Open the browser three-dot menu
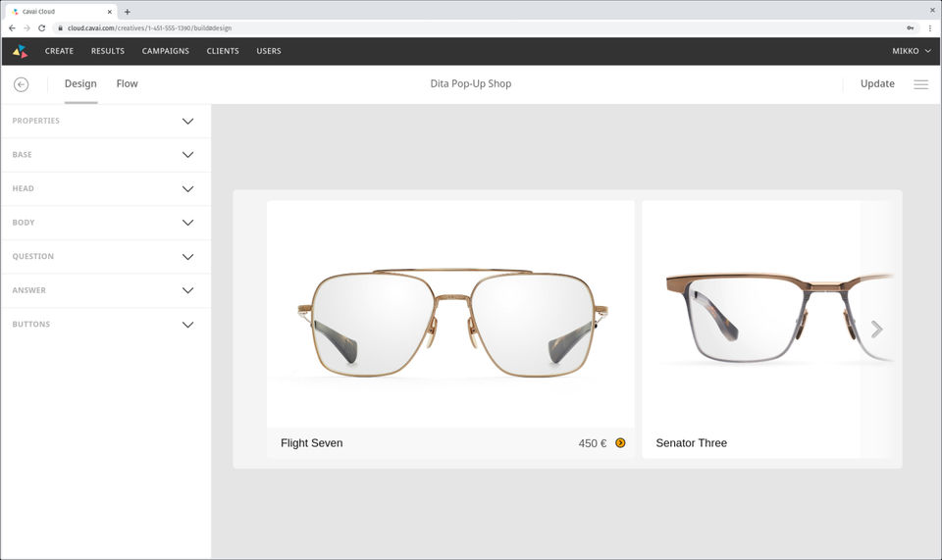Viewport: 942px width, 560px height. click(x=930, y=27)
